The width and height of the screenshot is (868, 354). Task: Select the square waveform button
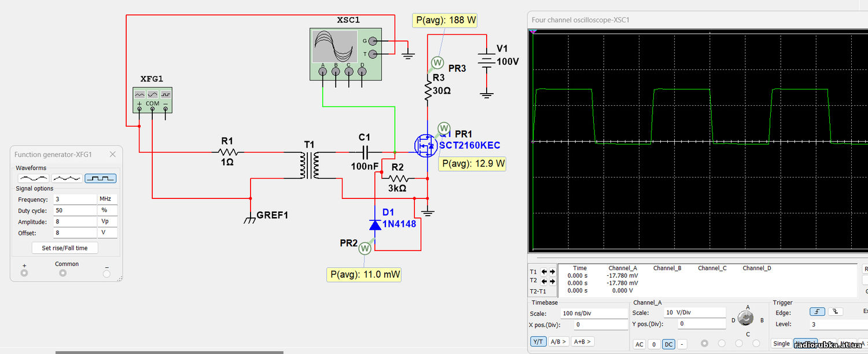101,178
